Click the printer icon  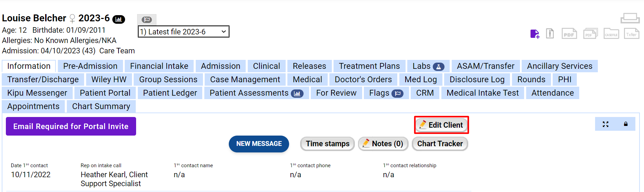630,18
